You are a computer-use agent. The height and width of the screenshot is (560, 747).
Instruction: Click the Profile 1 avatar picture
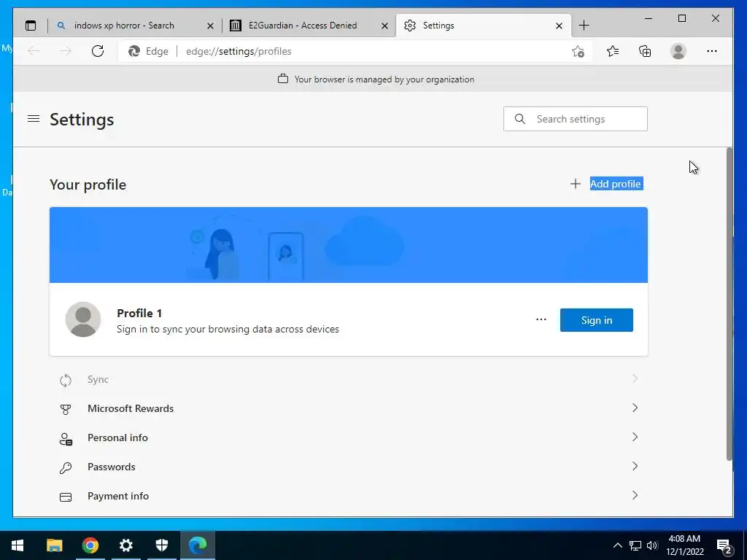83,319
